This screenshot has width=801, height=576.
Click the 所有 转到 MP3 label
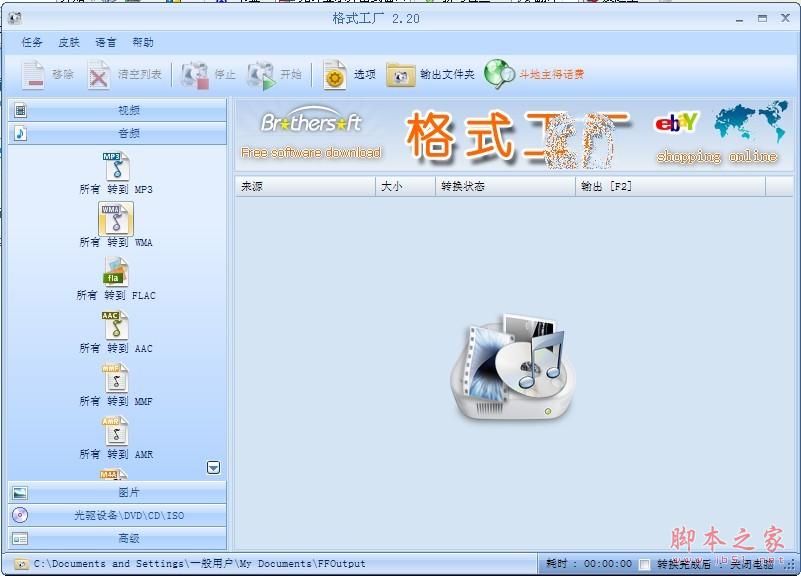point(116,189)
